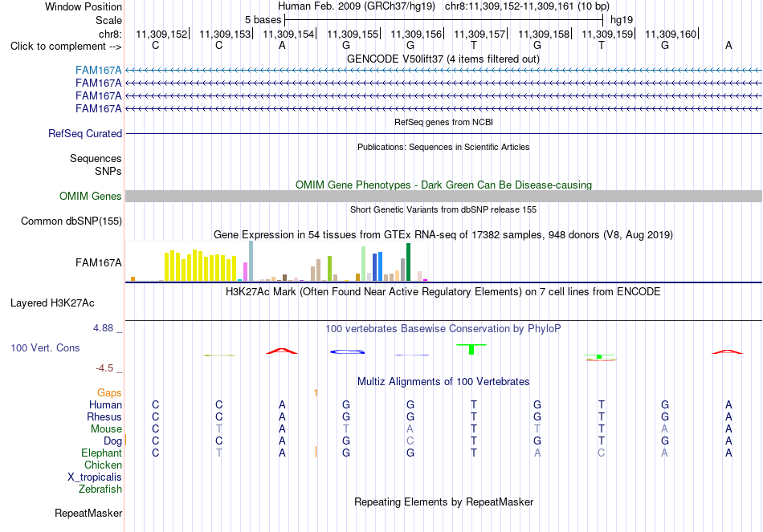The image size is (763, 532).
Task: Open 'Short Genetic Variants from dbSNP' title
Action: coord(443,209)
